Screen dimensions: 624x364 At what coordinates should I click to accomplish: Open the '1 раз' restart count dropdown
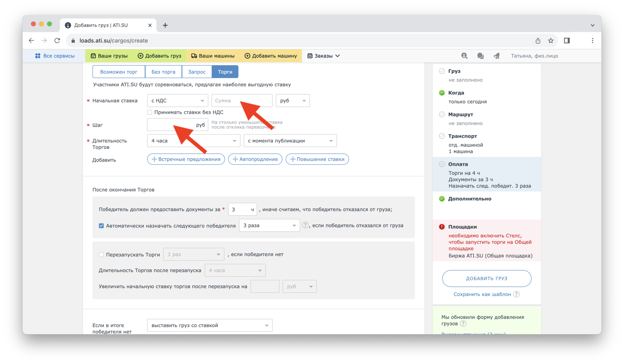click(194, 254)
